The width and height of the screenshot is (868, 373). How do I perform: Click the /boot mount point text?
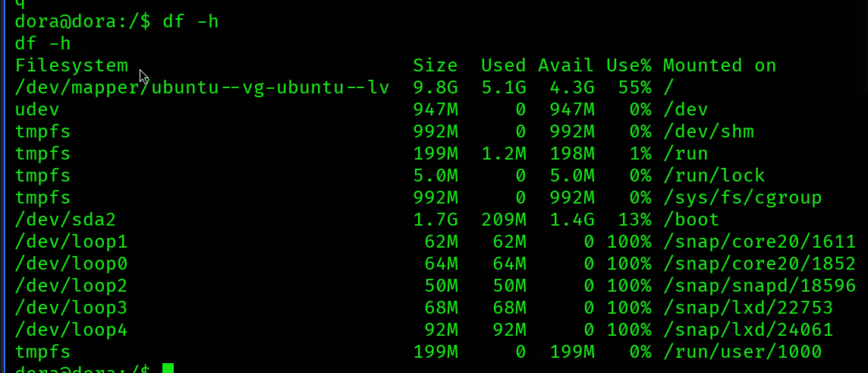(x=690, y=220)
